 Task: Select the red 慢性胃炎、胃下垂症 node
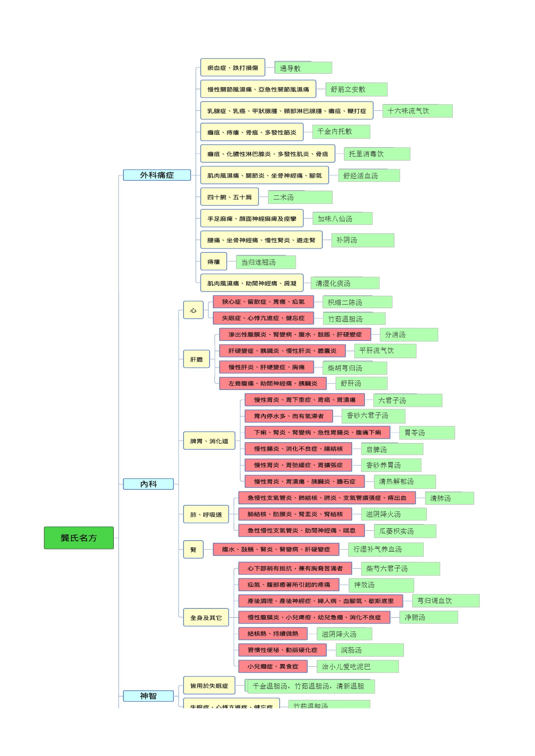(305, 400)
